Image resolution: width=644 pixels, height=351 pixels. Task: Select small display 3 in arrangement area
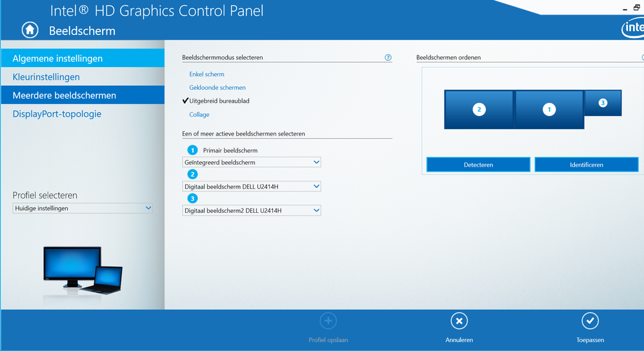click(x=603, y=103)
